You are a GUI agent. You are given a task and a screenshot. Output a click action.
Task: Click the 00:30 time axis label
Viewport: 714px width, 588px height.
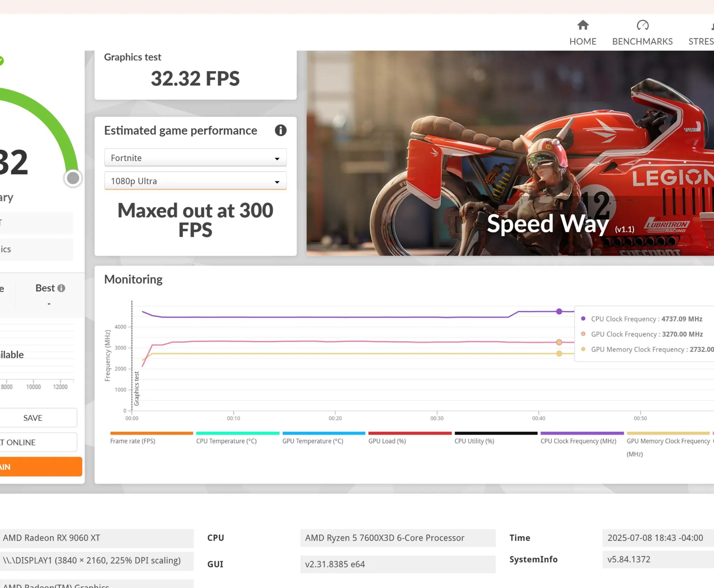click(x=437, y=418)
